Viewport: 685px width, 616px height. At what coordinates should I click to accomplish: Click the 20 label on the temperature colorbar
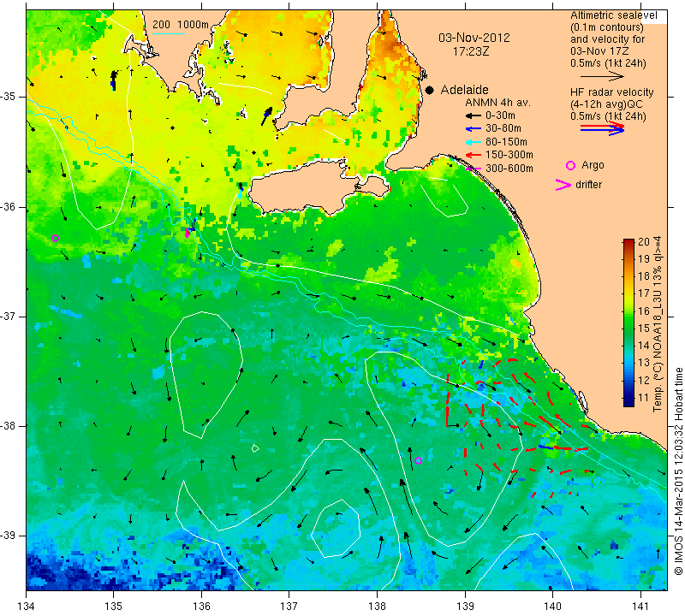coord(644,242)
